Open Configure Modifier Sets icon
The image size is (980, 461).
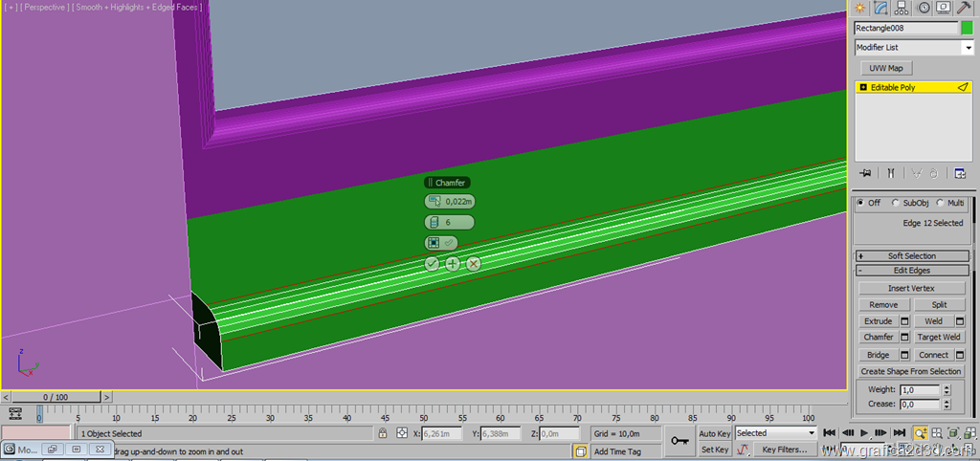[x=960, y=173]
